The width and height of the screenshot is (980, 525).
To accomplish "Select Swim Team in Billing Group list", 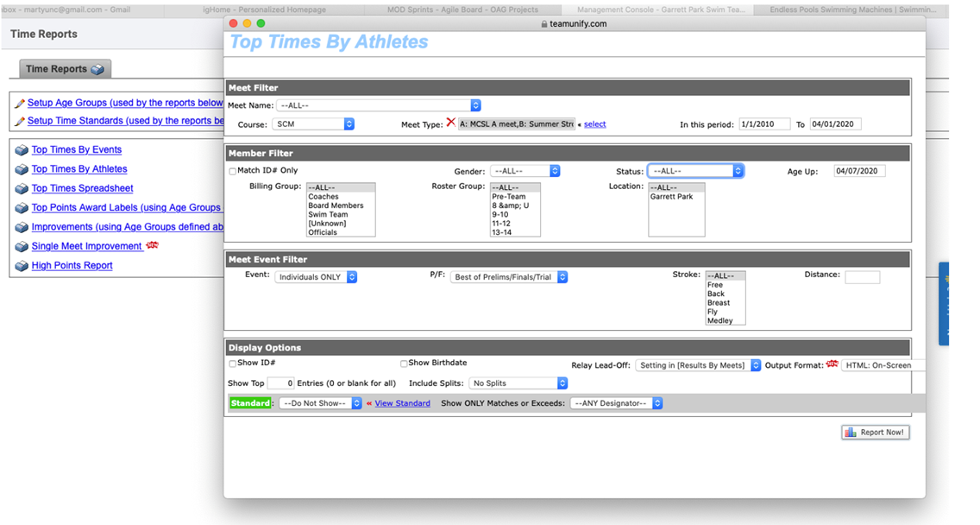I will pyautogui.click(x=341, y=214).
